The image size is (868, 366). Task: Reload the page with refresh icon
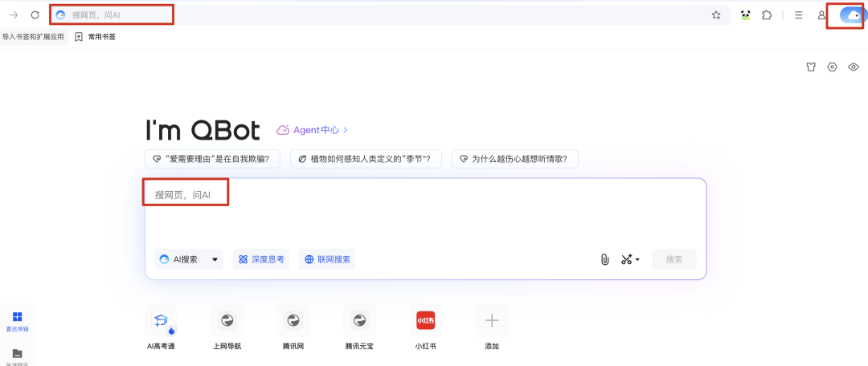click(35, 15)
